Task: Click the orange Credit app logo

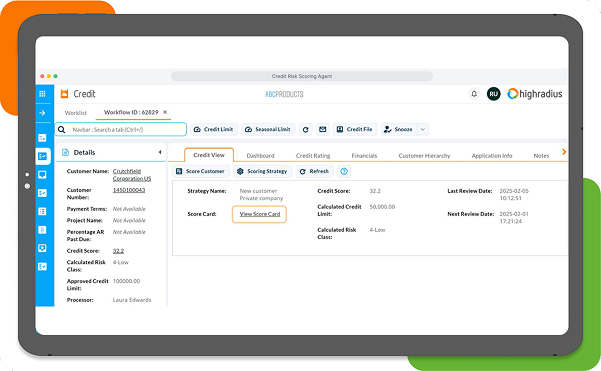Action: pyautogui.click(x=64, y=94)
